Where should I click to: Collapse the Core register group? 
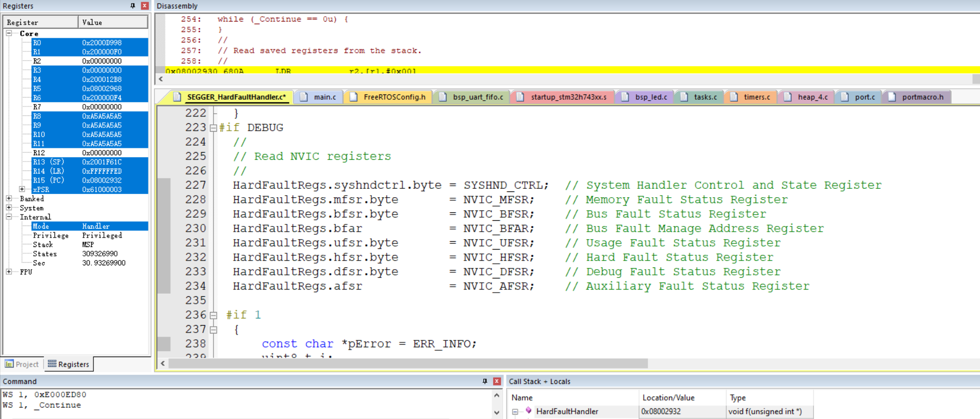9,33
